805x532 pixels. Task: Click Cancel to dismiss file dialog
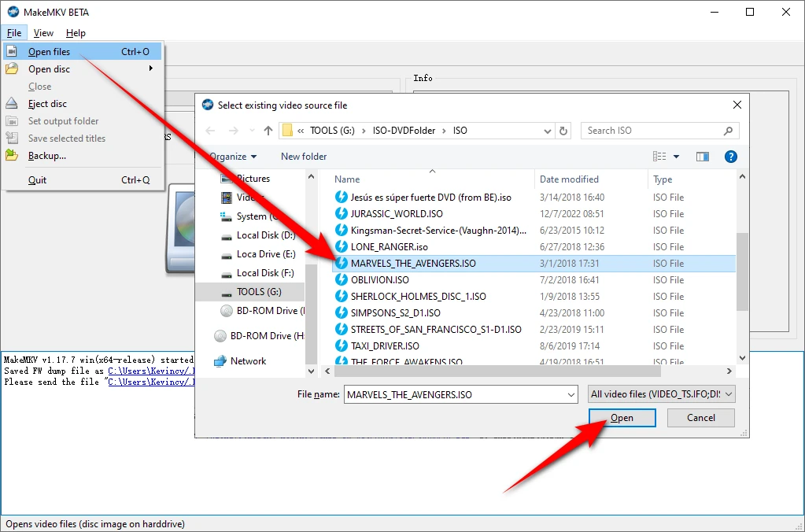point(700,418)
